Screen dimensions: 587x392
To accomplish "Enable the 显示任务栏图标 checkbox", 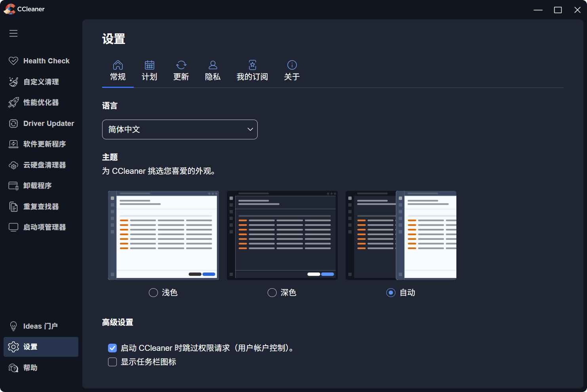I will pos(112,362).
